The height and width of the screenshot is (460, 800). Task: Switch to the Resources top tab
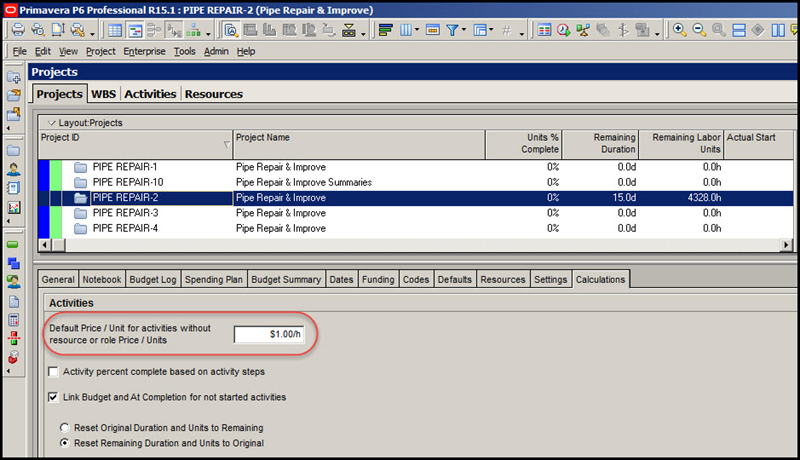click(213, 94)
